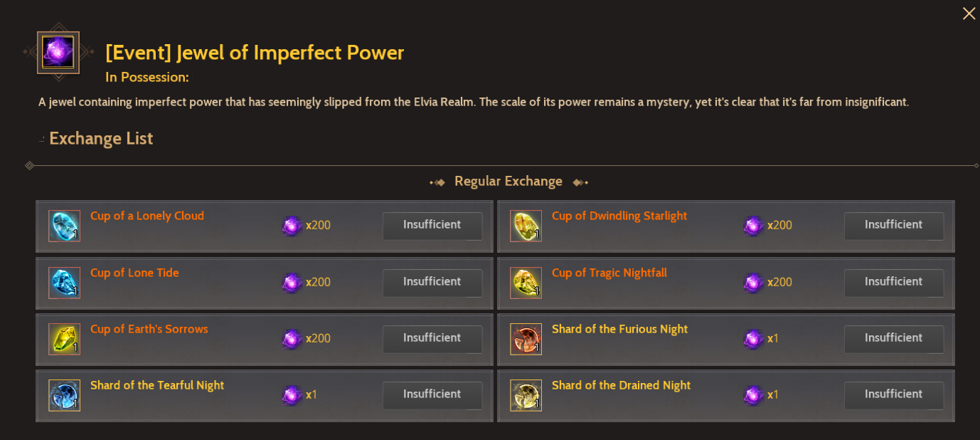The height and width of the screenshot is (440, 980).
Task: Click the Cup of Lone Tide item icon
Action: click(x=64, y=283)
